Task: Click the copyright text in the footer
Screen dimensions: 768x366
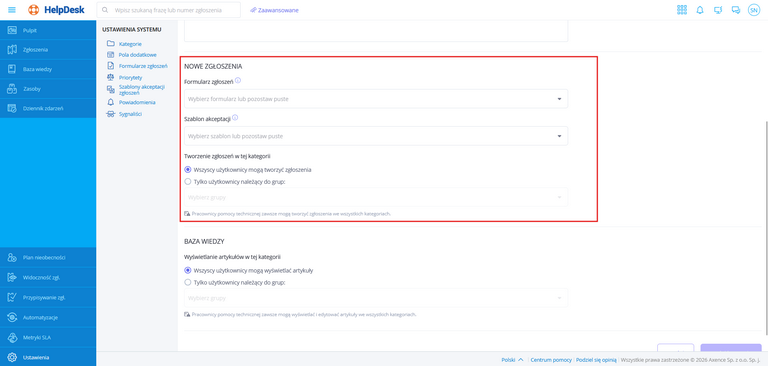Action: [x=690, y=360]
